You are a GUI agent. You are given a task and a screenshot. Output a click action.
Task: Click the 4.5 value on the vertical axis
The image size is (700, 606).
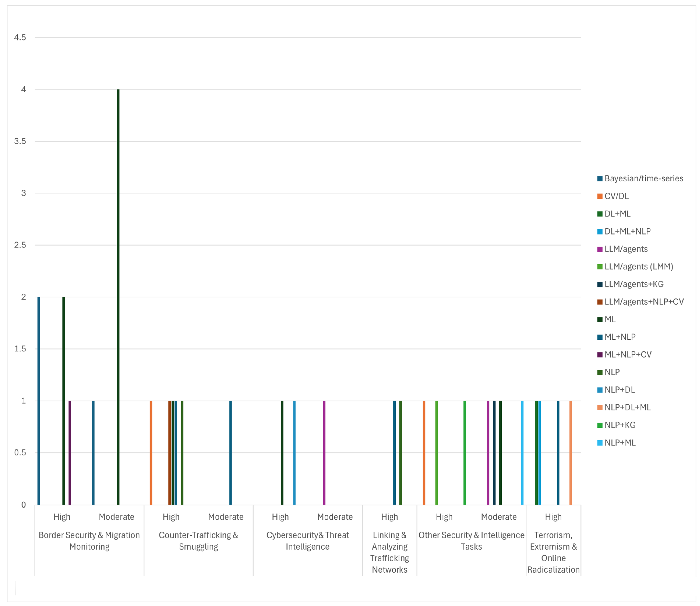point(20,38)
